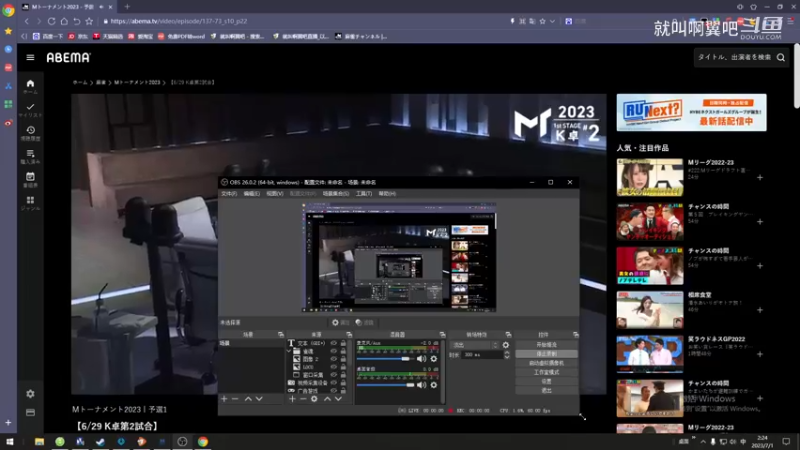
Task: Open My List checkmark in ABEMA sidebar
Action: click(x=30, y=110)
